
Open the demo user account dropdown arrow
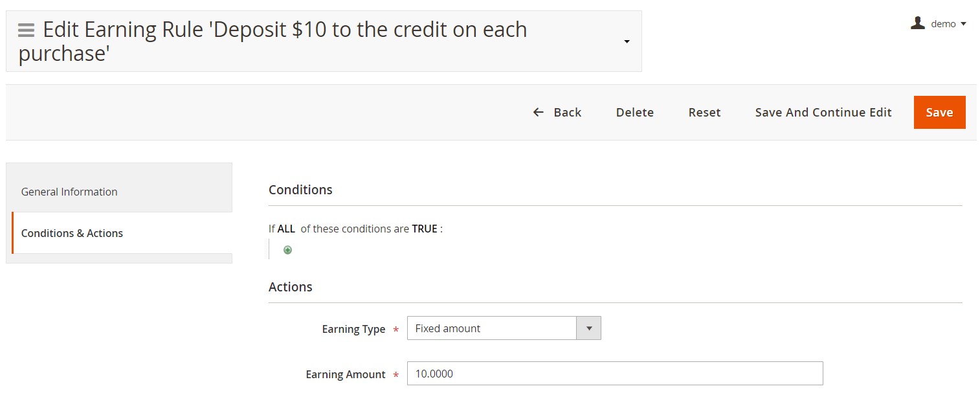963,24
